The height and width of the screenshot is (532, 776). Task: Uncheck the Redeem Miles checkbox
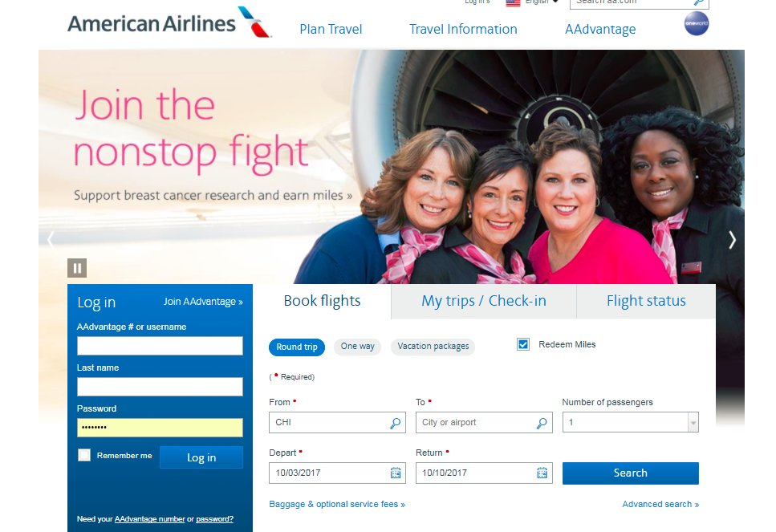tap(523, 344)
